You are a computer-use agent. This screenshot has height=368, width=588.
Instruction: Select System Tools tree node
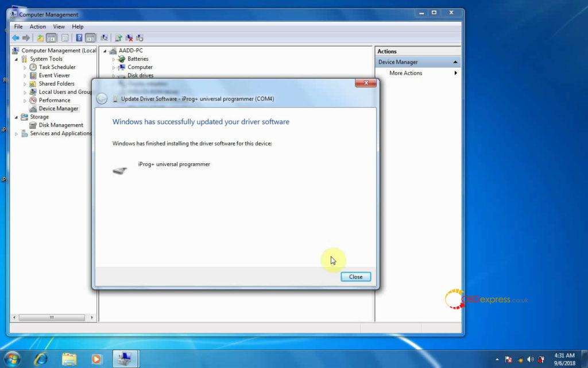[x=46, y=59]
